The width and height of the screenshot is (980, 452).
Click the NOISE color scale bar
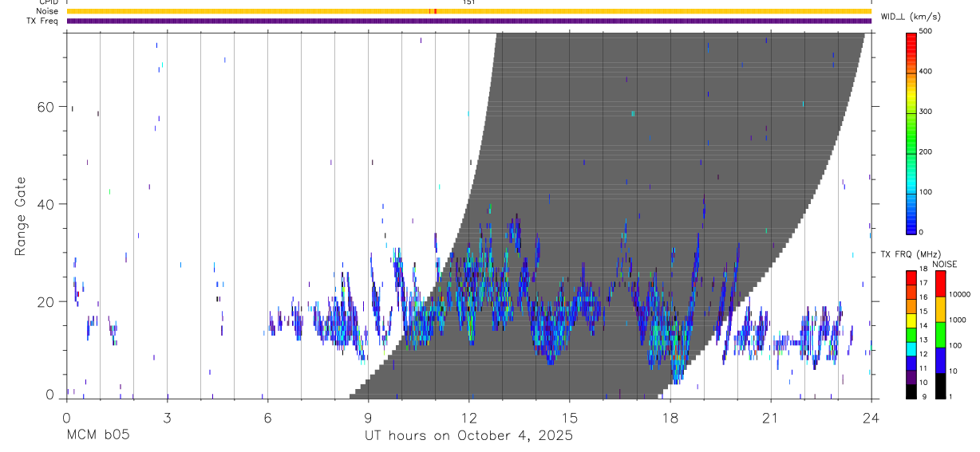point(941,334)
